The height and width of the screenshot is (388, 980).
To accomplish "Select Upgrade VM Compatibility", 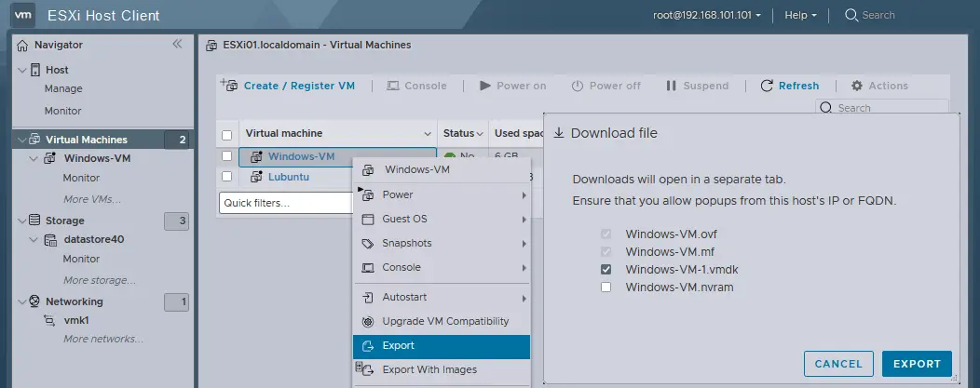I will (x=442, y=322).
